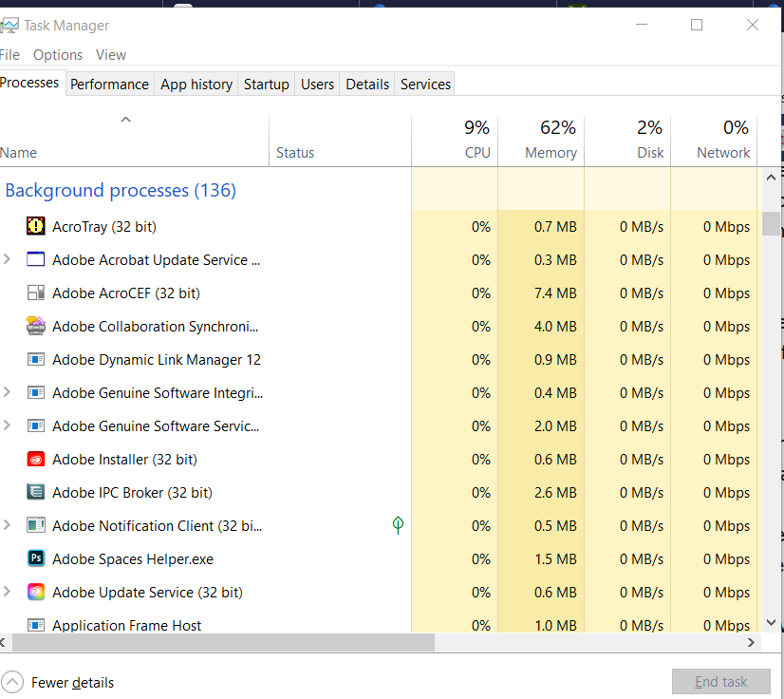
Task: Click the Adobe Dynamic Link Manager 12 name
Action: coord(157,360)
